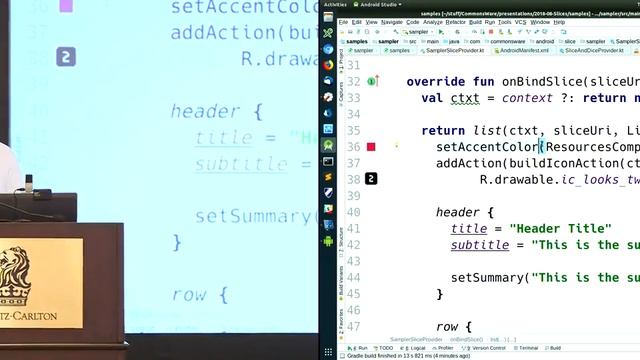Click the main breadcrumb in navigation bar
Image resolution: width=640 pixels, height=360 pixels.
430,41
